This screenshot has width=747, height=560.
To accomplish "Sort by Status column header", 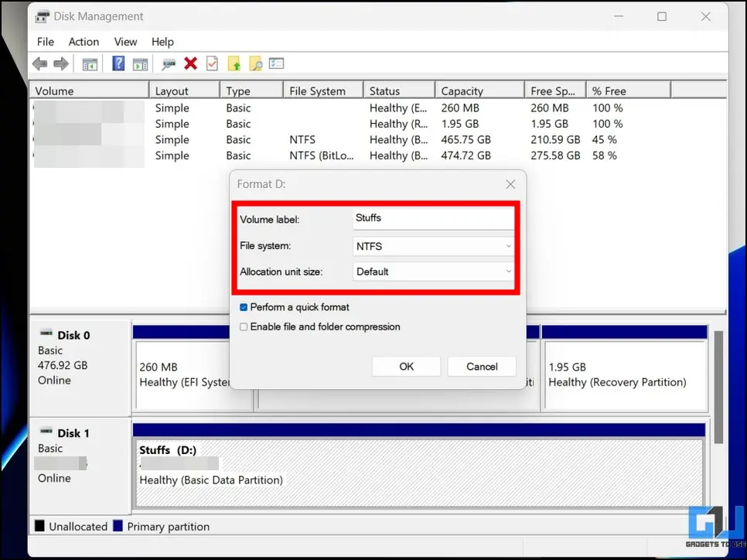I will [x=399, y=90].
